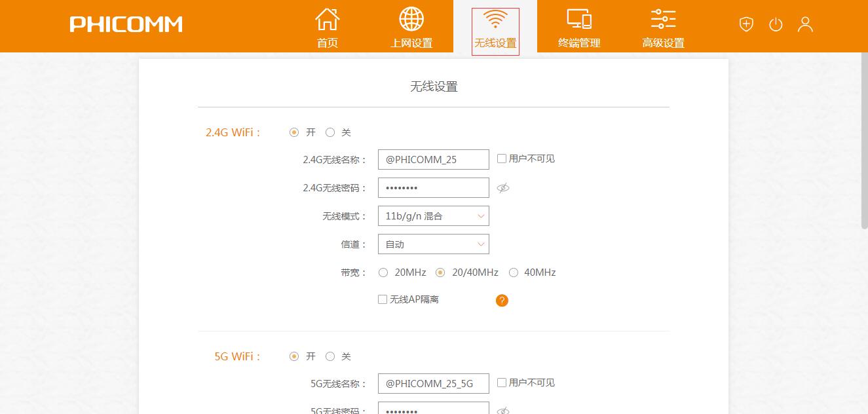The image size is (868, 414).
Task: Click the security shield icon
Action: point(745,24)
